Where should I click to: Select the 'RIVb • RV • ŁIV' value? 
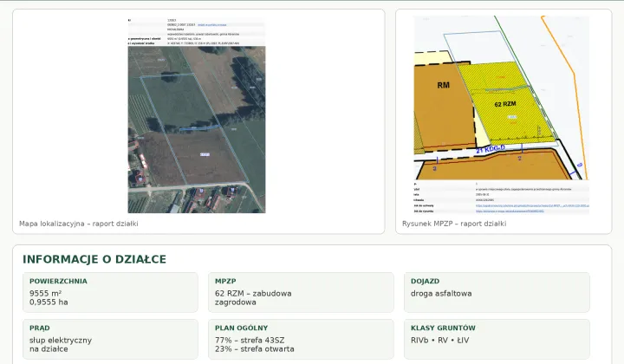tap(439, 340)
